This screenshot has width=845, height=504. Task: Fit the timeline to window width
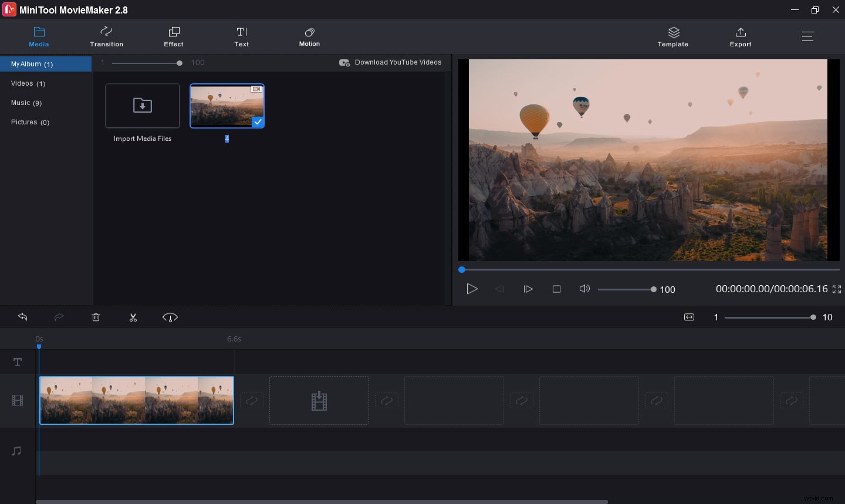pyautogui.click(x=689, y=317)
